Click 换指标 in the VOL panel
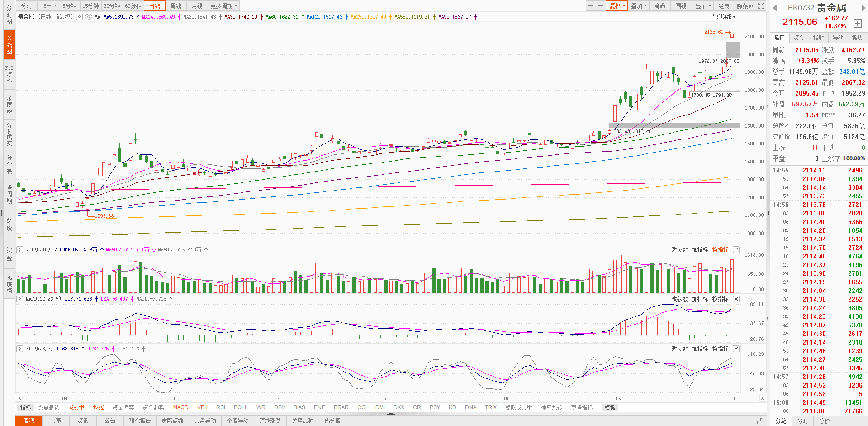Viewport: 868px width, 426px height. point(720,250)
